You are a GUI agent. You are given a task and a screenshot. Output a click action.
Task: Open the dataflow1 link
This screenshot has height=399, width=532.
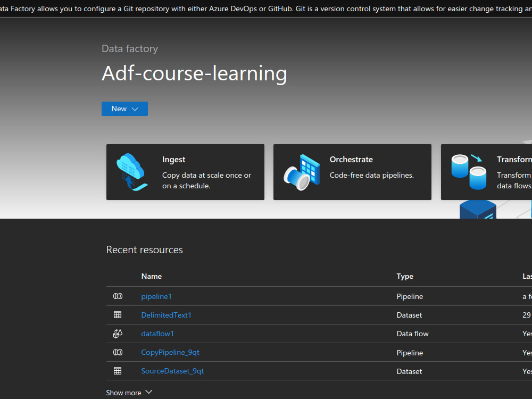(x=157, y=334)
